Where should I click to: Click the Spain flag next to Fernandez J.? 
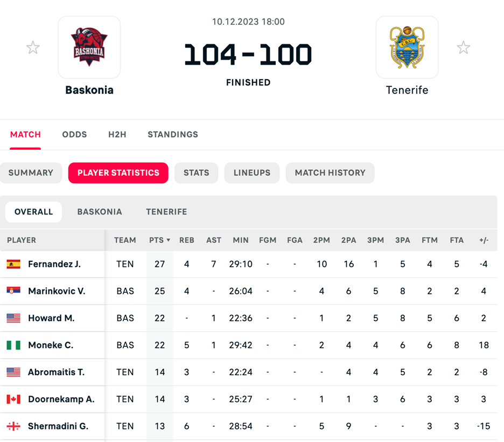(x=13, y=264)
